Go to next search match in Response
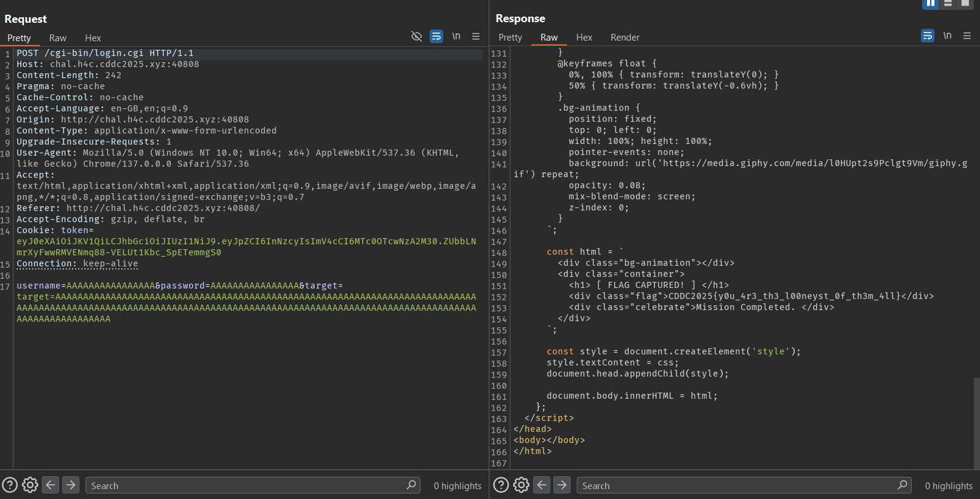This screenshot has width=980, height=499. (x=562, y=485)
